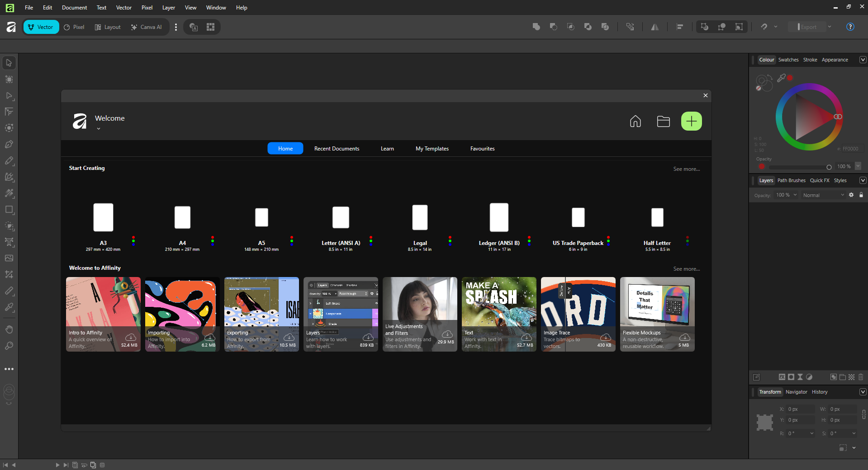This screenshot has height=470, width=868.
Task: Click the Subtract boolean operation icon
Action: 554,27
